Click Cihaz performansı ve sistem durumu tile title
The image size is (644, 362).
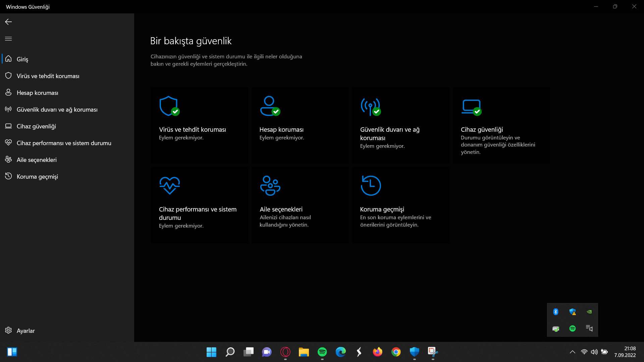198,214
